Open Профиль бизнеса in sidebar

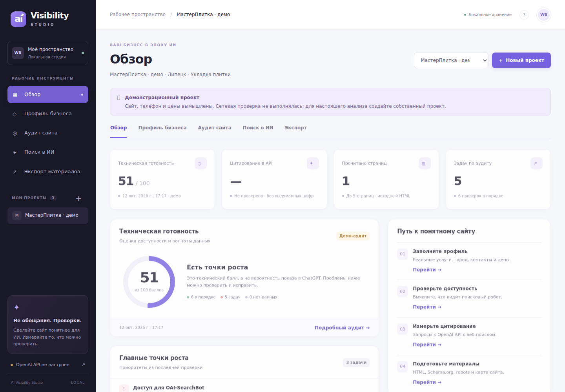[x=48, y=114]
